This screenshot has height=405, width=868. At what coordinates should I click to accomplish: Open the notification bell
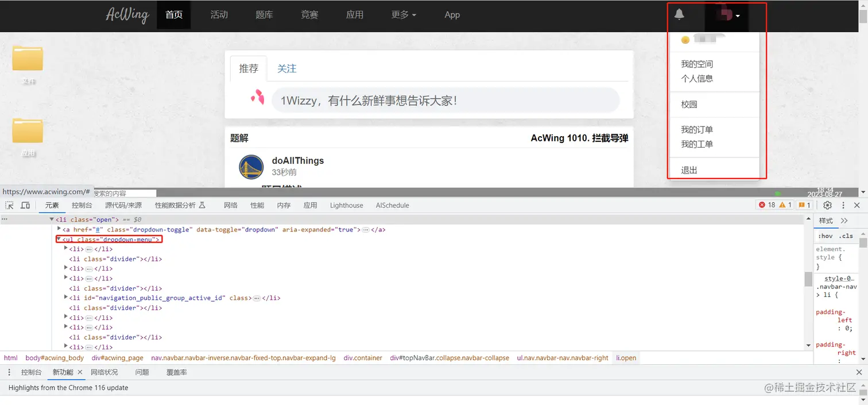tap(679, 14)
